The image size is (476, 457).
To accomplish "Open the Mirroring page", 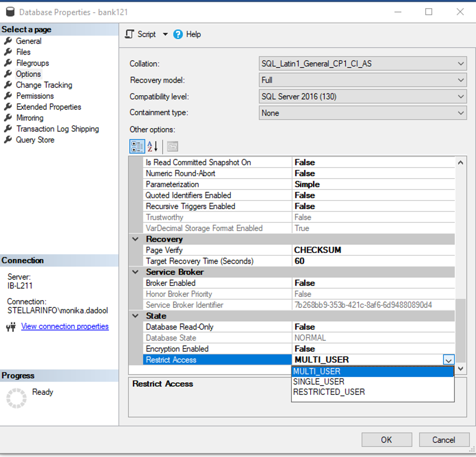I will click(29, 118).
